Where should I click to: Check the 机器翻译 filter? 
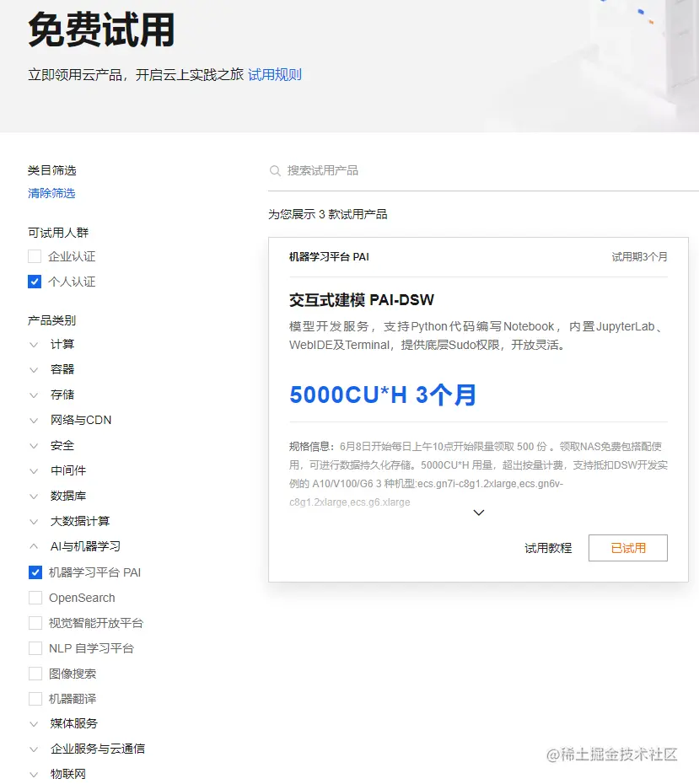pyautogui.click(x=35, y=699)
